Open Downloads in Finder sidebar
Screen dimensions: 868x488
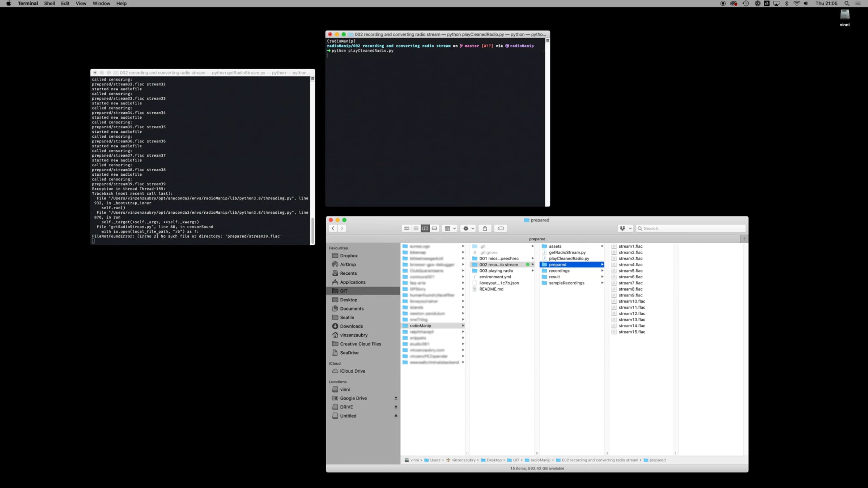point(351,326)
